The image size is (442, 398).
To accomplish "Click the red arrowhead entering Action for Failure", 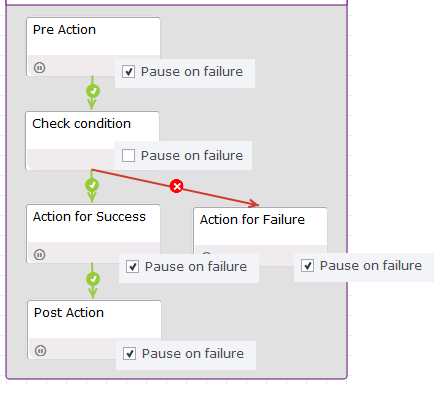I will [254, 203].
